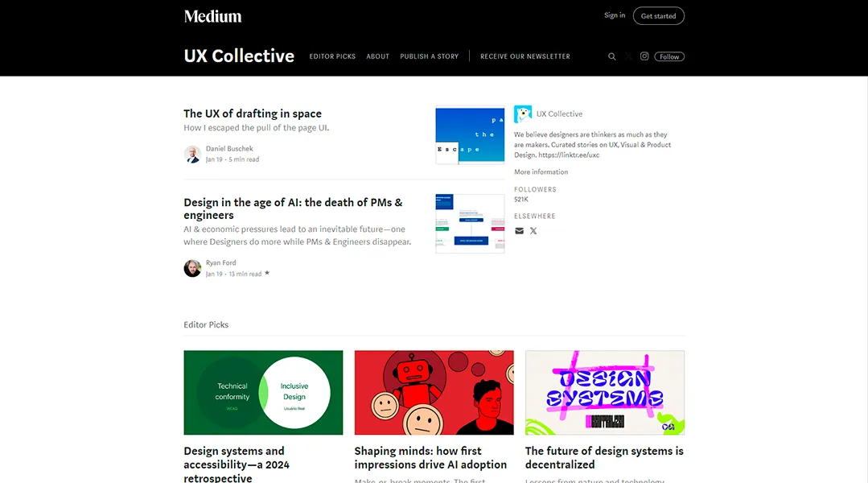868x483 pixels.
Task: Open Daniel Buschek's avatar photo
Action: (192, 154)
